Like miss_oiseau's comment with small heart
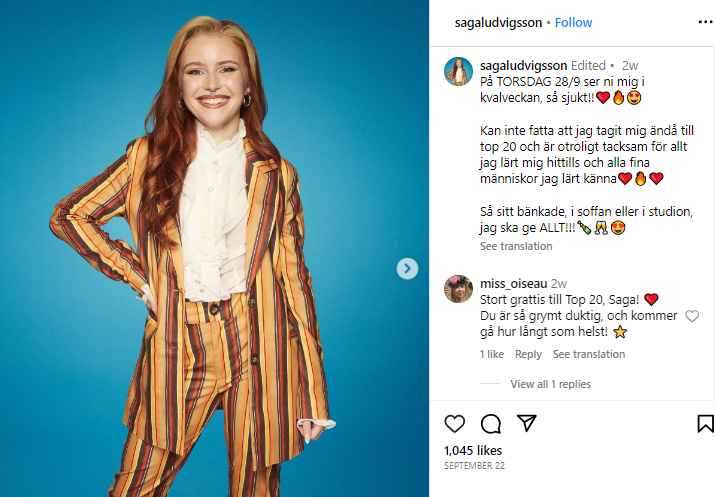 pos(692,316)
